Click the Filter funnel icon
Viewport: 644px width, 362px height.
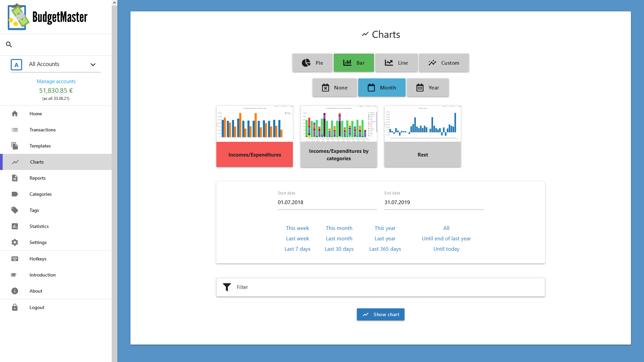click(227, 287)
